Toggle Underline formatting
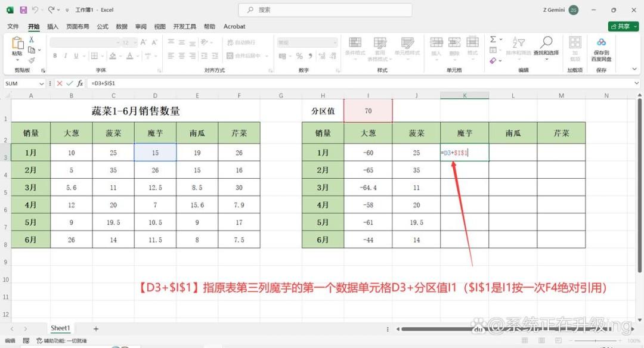644x348 pixels. tap(76, 56)
